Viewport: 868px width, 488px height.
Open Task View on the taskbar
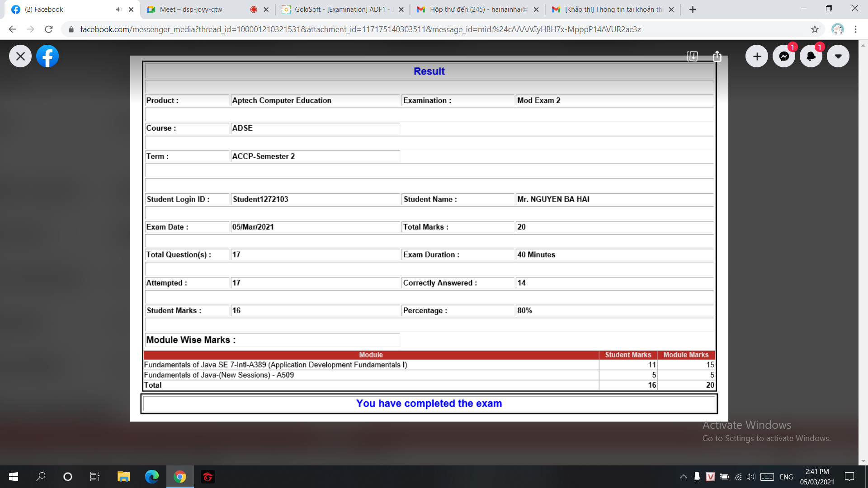point(95,477)
